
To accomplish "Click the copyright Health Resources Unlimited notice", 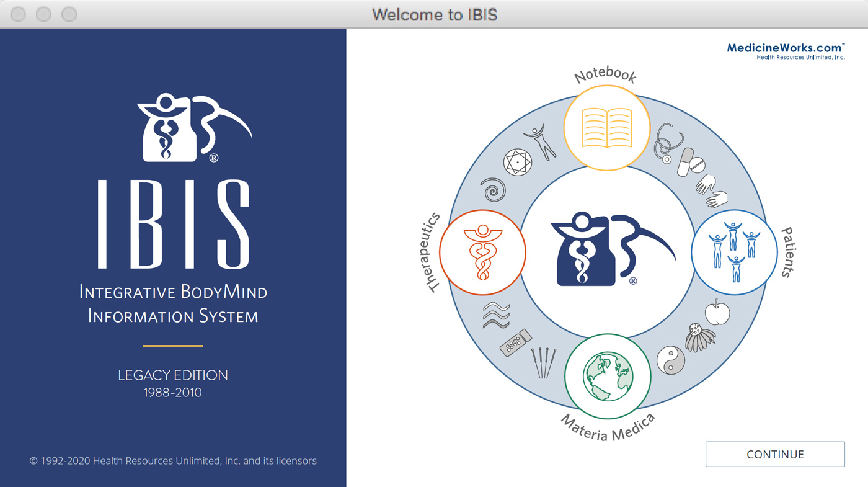I will [x=173, y=461].
